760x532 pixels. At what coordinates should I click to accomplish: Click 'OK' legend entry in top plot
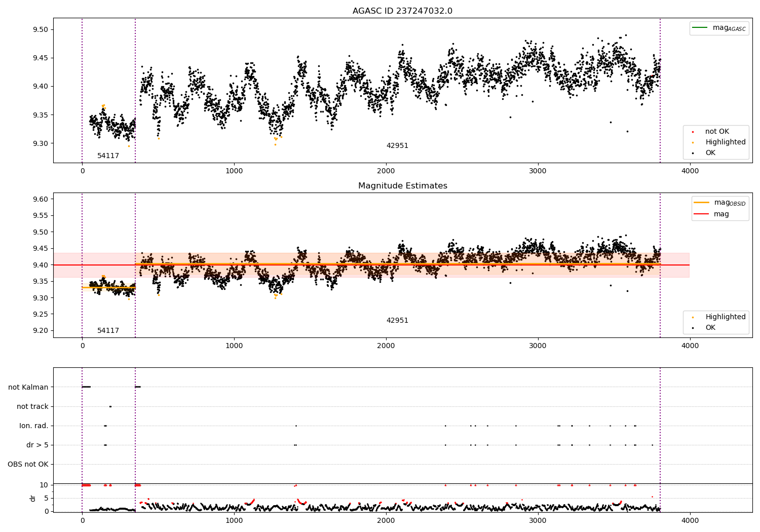[x=704, y=153]
